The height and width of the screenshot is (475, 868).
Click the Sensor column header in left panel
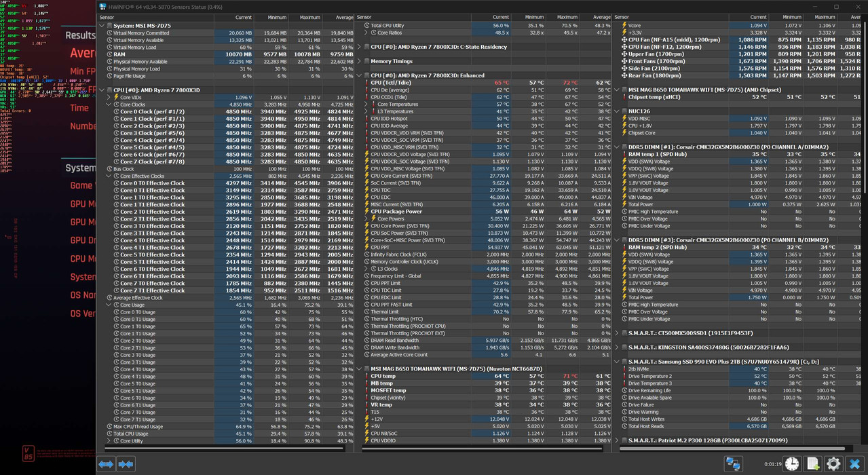(x=156, y=17)
